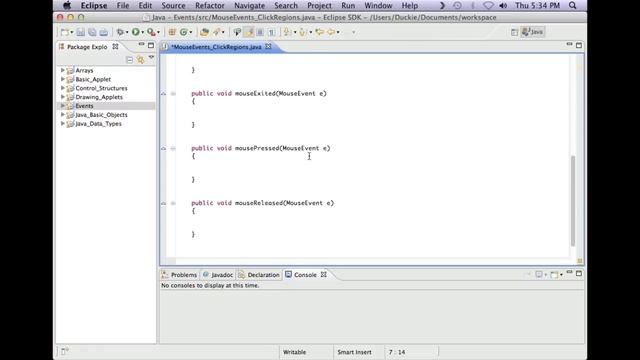Close the MouseEvents_ClickRegions.java editor tab
640x360 pixels.
point(268,47)
